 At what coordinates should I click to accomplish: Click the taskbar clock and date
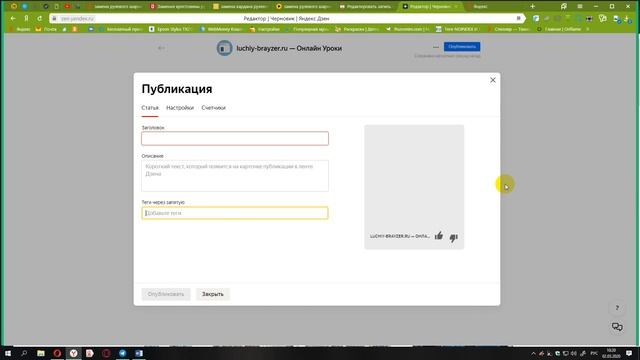click(611, 353)
